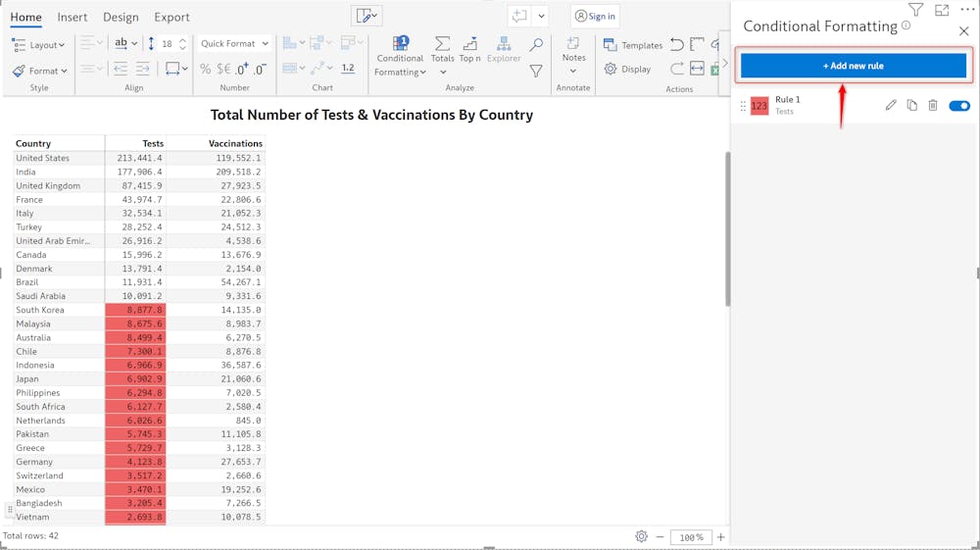Click the Rule 1 red color swatch
Viewport: 980px width, 550px height.
[759, 106]
